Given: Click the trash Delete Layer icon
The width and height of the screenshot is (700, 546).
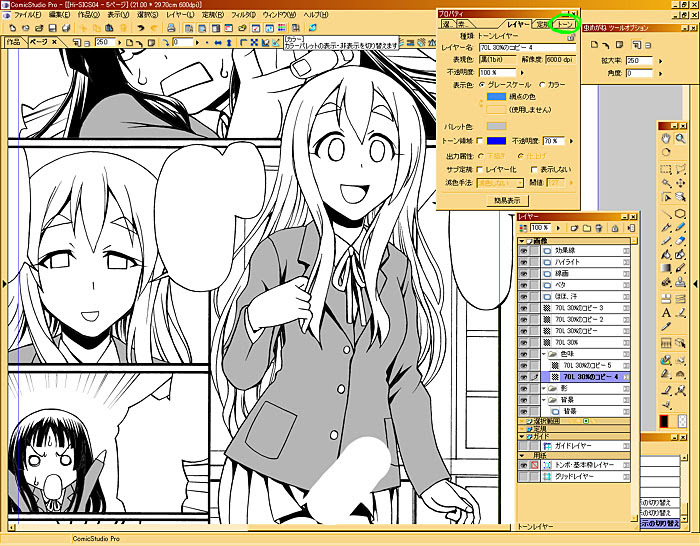Looking at the screenshot, I should pos(599,228).
